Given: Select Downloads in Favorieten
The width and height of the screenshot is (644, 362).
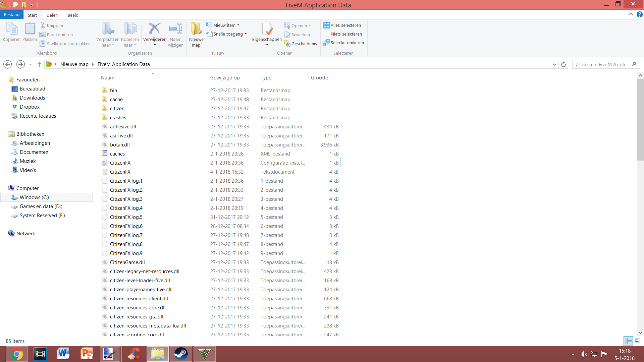Looking at the screenshot, I should (x=32, y=98).
